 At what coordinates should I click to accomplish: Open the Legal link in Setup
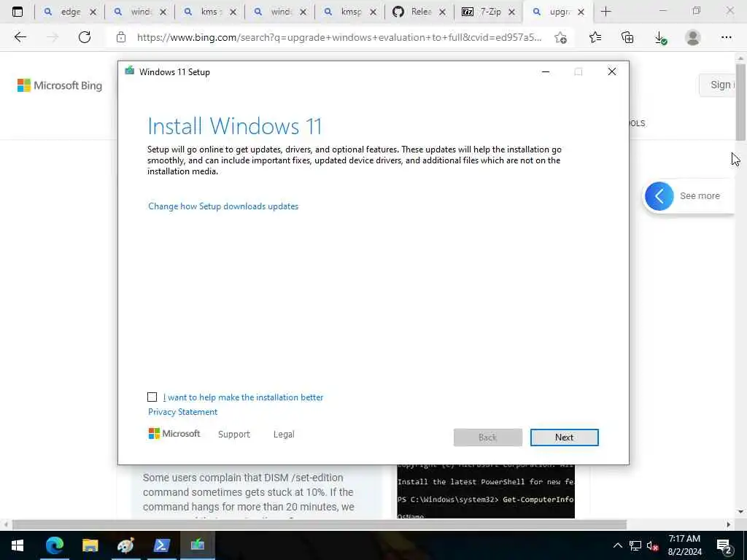point(284,435)
